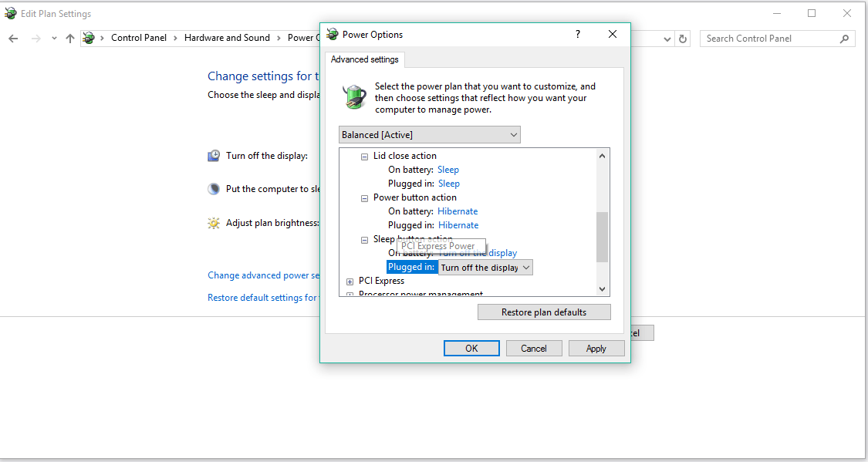Focus the Search Control Panel field
Screen dimensions: 868x462
click(777, 38)
